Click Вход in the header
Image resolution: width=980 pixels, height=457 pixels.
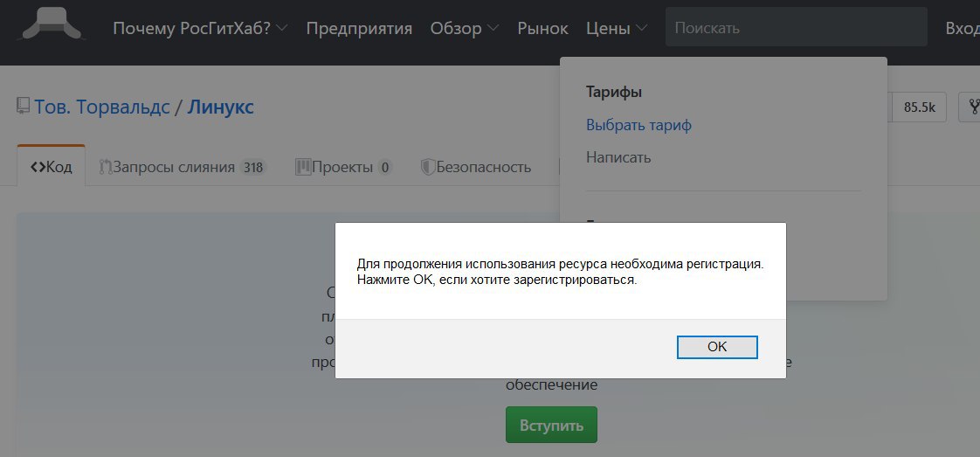point(963,28)
